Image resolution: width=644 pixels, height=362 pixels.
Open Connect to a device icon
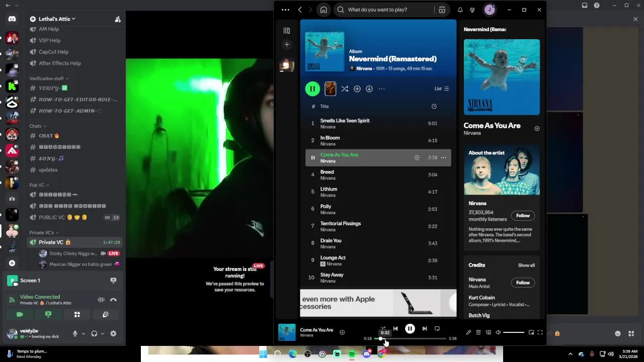pos(488,332)
